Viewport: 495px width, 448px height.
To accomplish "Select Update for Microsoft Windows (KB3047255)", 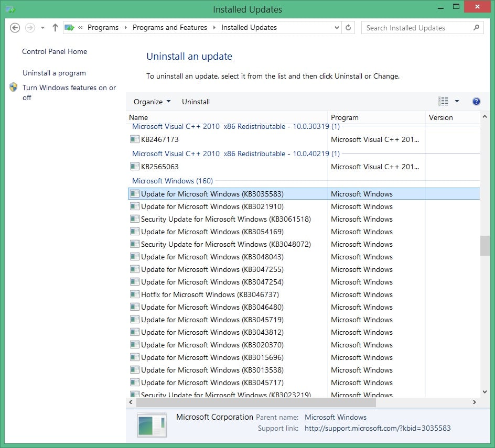I will [304, 269].
